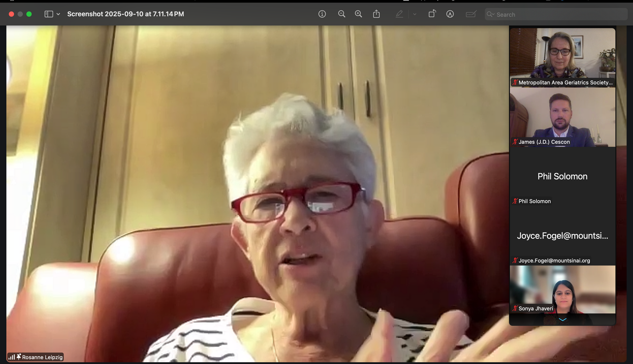633x364 pixels.
Task: Click the Zoom In magnifier
Action: click(x=358, y=14)
